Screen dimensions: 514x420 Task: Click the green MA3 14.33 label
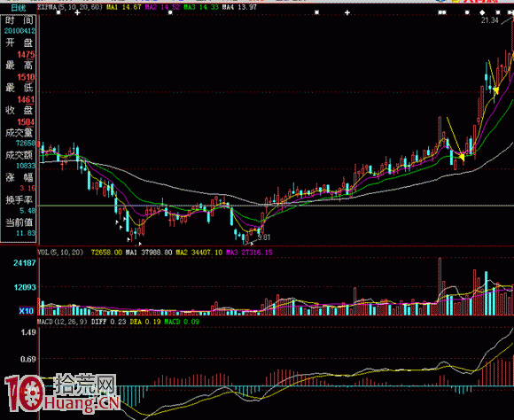coord(200,7)
